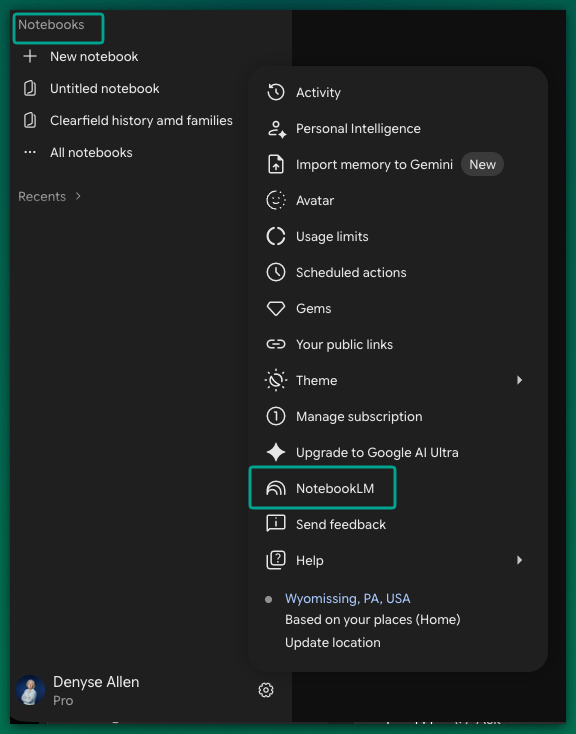576x734 pixels.
Task: Click the notebook icon beside Clearfield history
Action: point(30,120)
